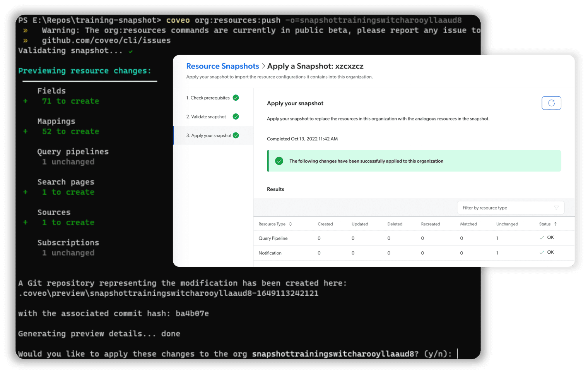Sort by Status column header
The image size is (588, 374).
(548, 224)
